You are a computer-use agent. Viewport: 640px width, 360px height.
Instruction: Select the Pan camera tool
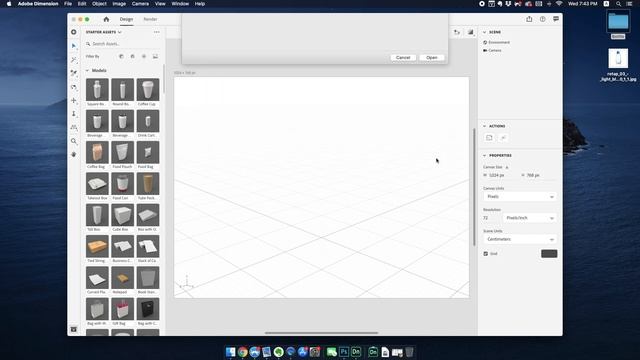(x=73, y=100)
